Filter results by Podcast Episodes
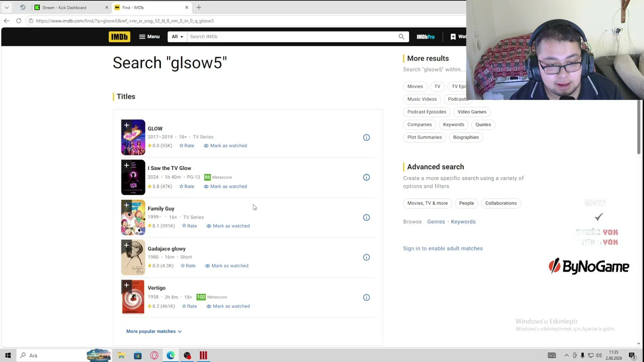Image resolution: width=644 pixels, height=362 pixels. click(427, 112)
